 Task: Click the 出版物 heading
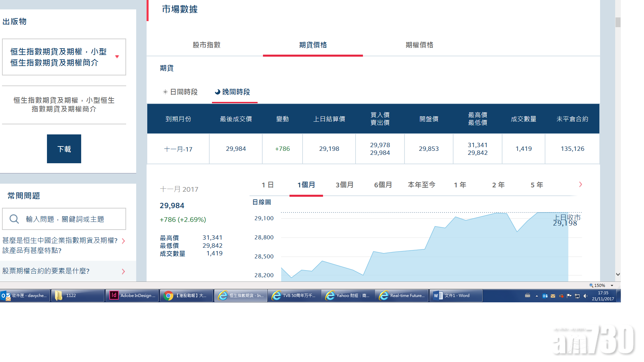(x=14, y=21)
